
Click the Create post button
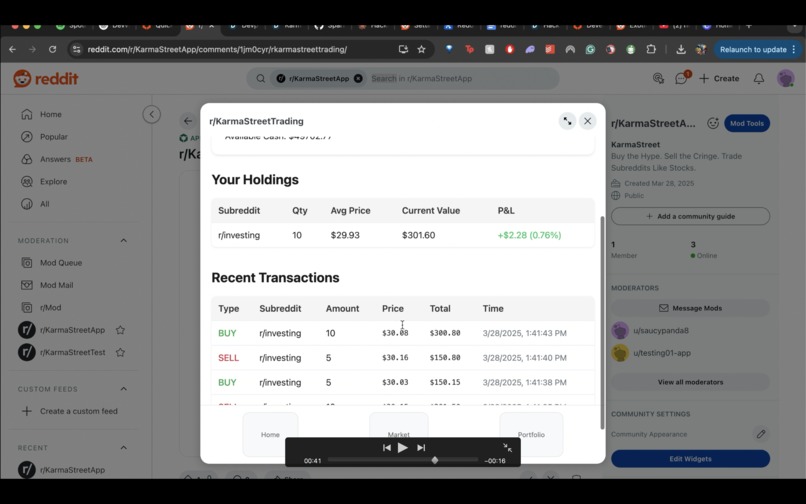click(719, 79)
